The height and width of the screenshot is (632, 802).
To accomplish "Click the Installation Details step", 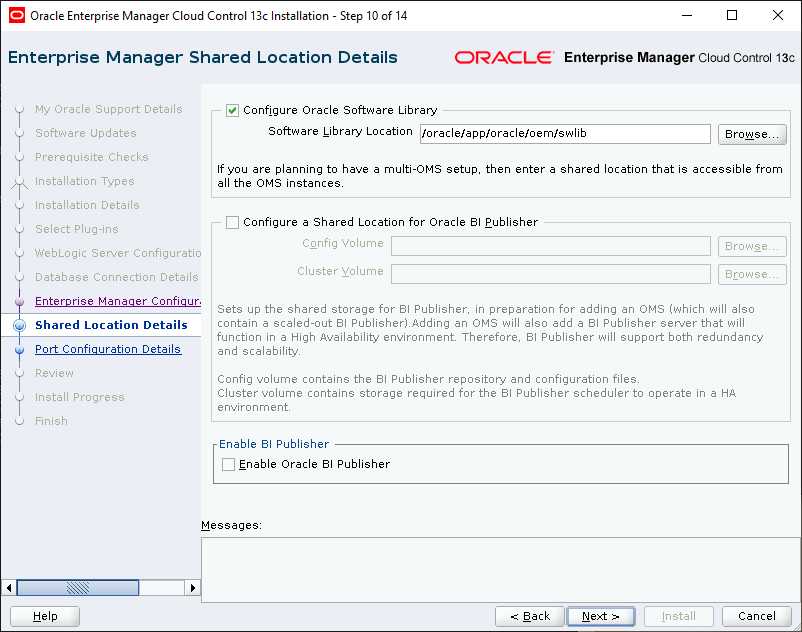I will tap(87, 206).
